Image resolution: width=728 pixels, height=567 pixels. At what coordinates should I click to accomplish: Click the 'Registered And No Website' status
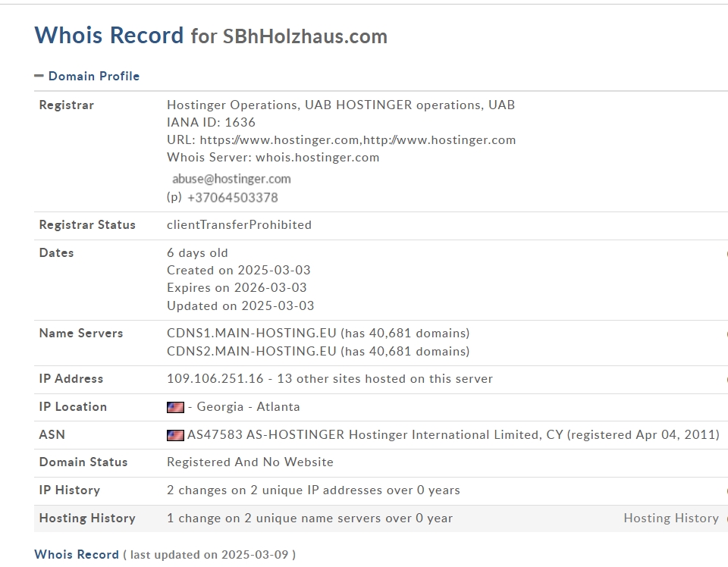(250, 462)
